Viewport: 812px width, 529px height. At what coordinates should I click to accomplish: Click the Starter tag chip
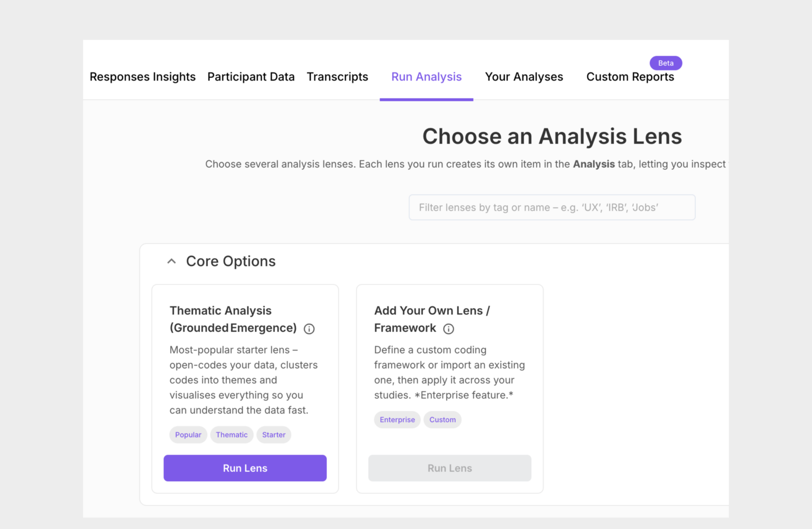pos(274,435)
